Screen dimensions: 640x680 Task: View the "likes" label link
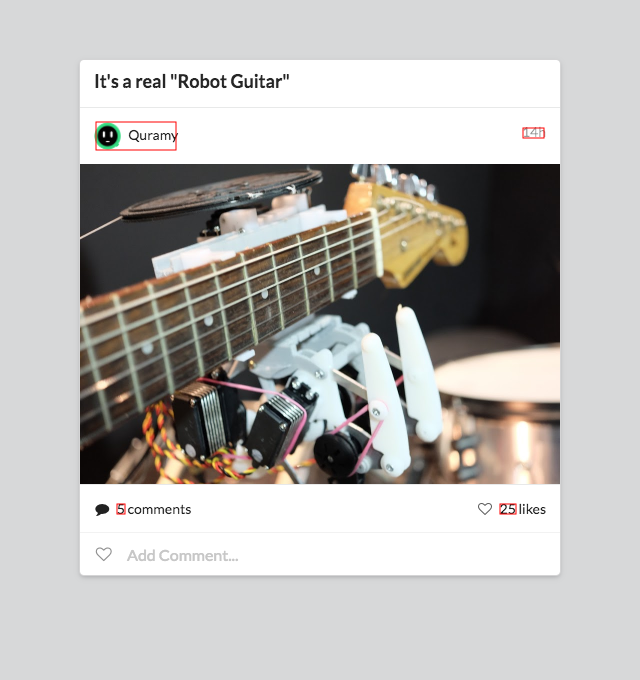point(532,509)
